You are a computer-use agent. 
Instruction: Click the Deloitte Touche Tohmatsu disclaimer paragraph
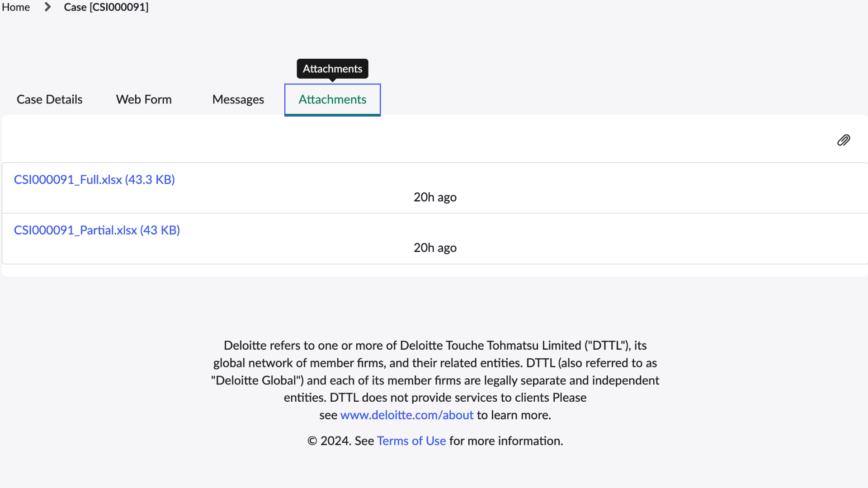pos(435,380)
